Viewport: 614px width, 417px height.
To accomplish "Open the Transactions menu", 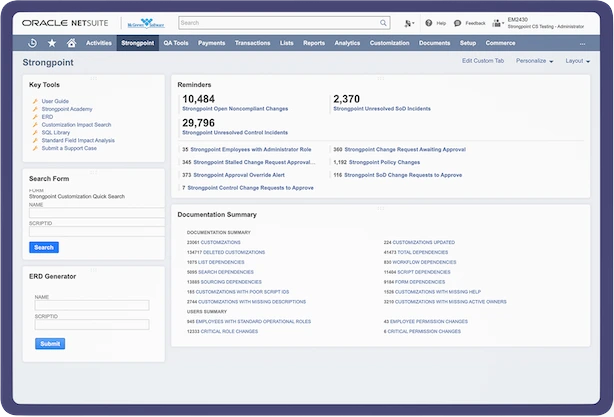I will [x=252, y=43].
